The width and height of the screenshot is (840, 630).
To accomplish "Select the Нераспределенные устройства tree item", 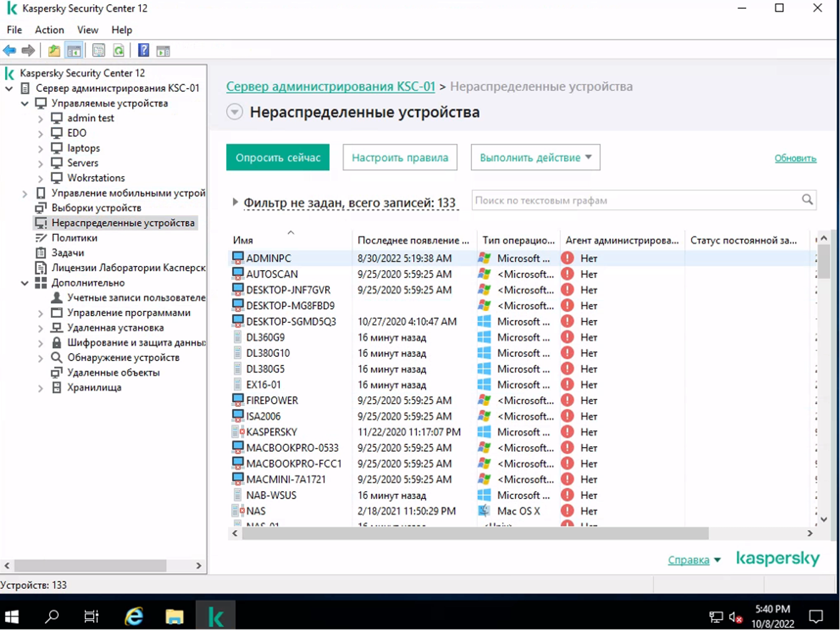I will tap(116, 223).
